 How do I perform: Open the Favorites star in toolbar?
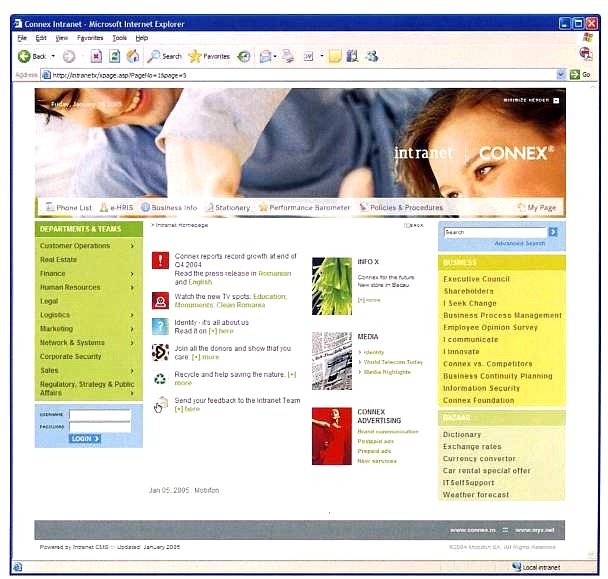[x=195, y=56]
